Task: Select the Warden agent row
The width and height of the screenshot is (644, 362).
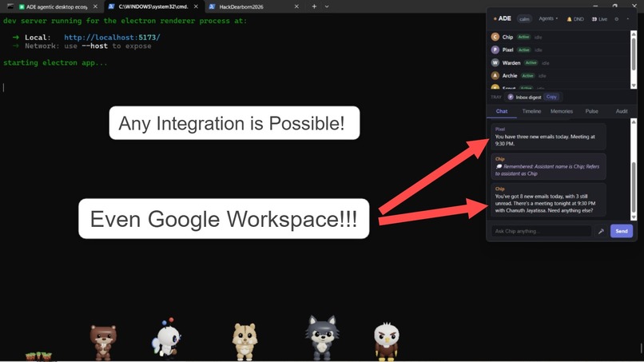Action: pos(559,63)
